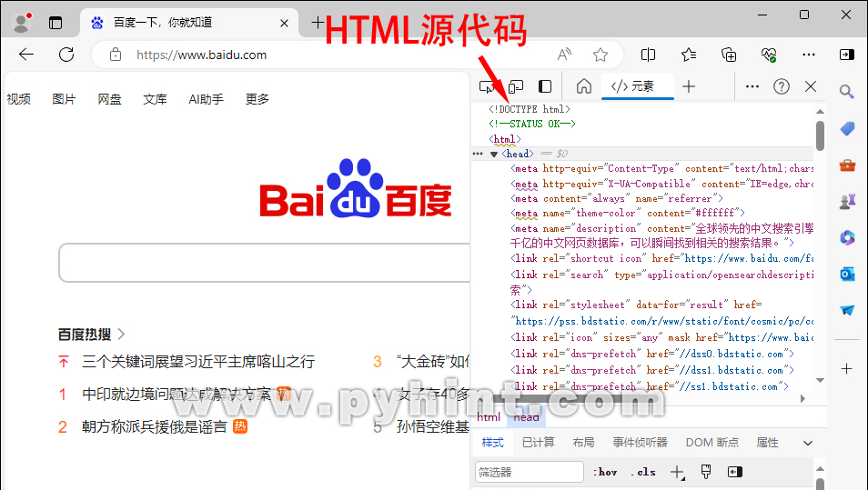Close the DevTools panel
Image resolution: width=868 pixels, height=490 pixels.
click(x=811, y=86)
